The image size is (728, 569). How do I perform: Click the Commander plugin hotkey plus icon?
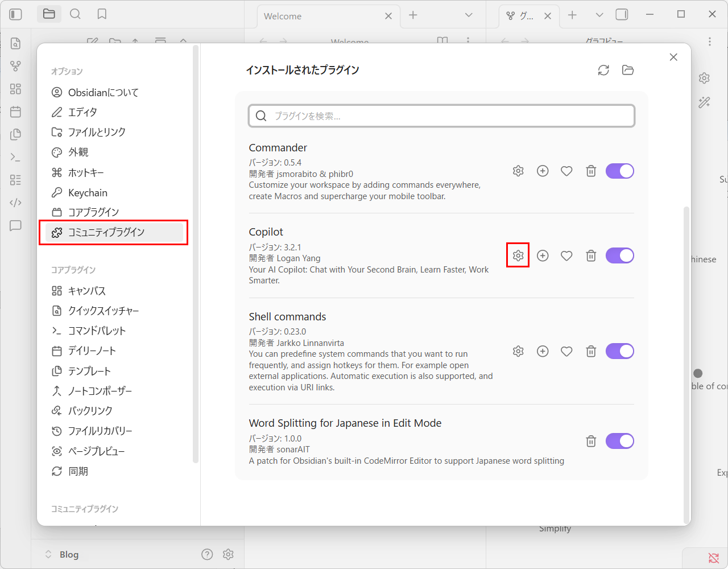coord(543,171)
